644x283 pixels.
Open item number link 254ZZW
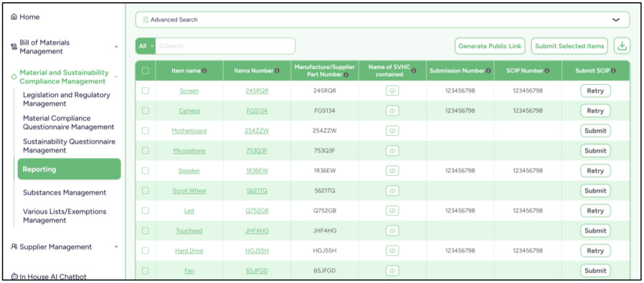[257, 131]
